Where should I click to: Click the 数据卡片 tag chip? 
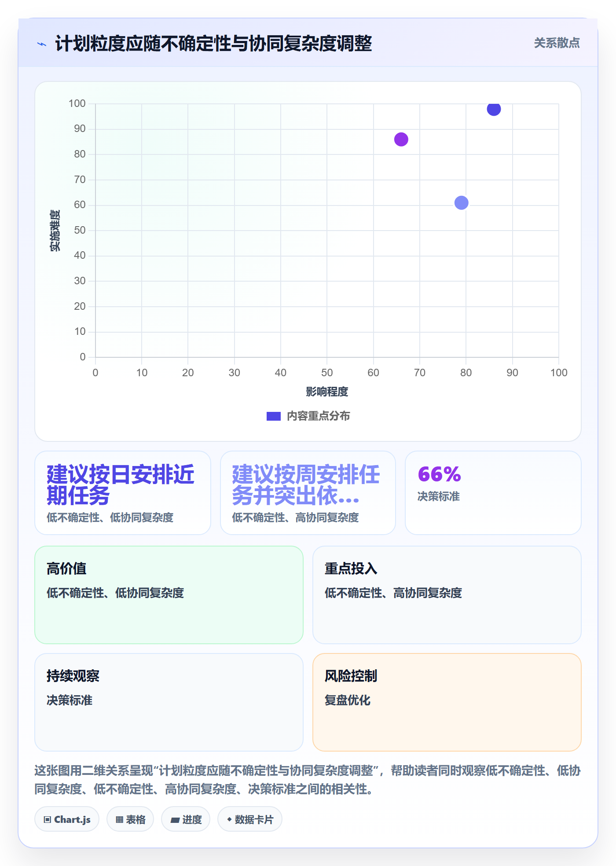click(x=250, y=819)
